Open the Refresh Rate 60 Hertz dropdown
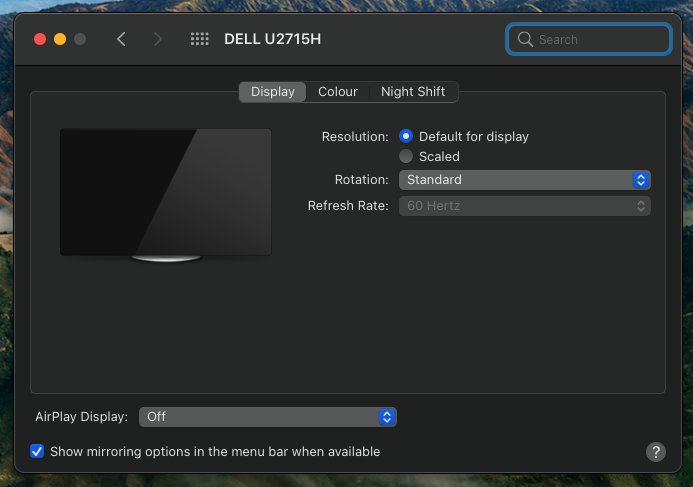This screenshot has width=693, height=487. [524, 206]
